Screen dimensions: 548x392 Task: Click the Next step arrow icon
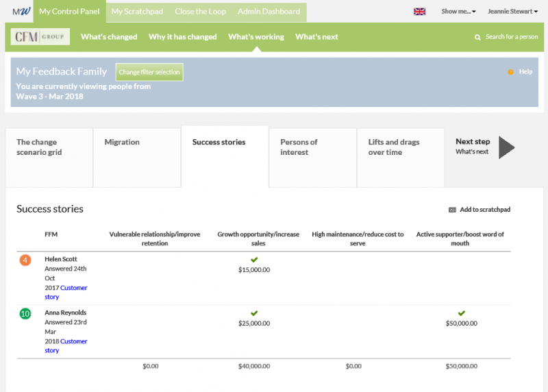click(506, 147)
